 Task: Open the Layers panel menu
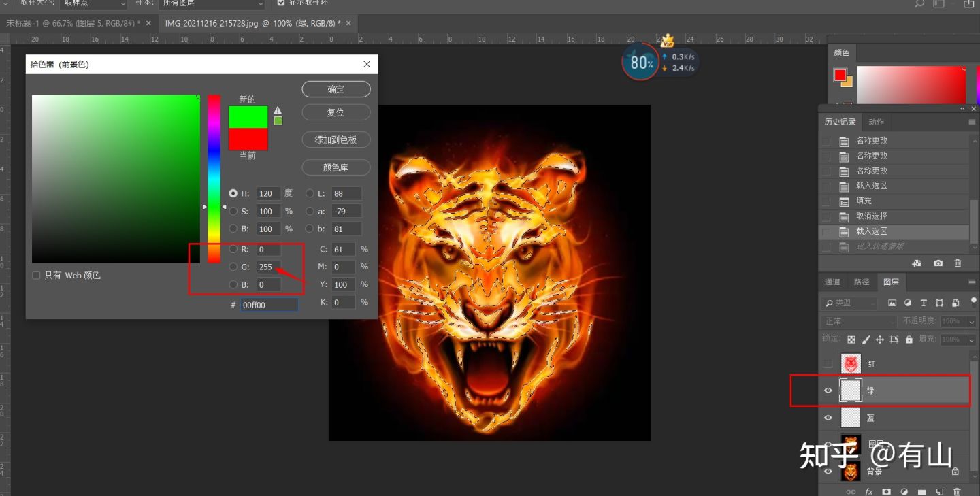(972, 282)
